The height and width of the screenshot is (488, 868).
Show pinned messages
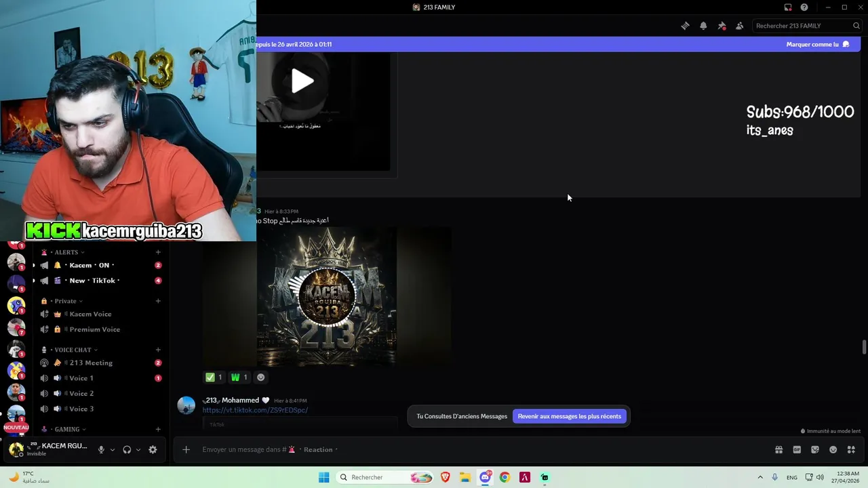pos(722,26)
